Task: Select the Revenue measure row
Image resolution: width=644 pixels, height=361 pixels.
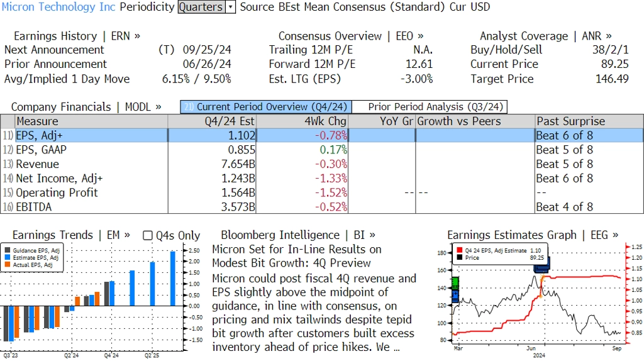Action: point(321,164)
